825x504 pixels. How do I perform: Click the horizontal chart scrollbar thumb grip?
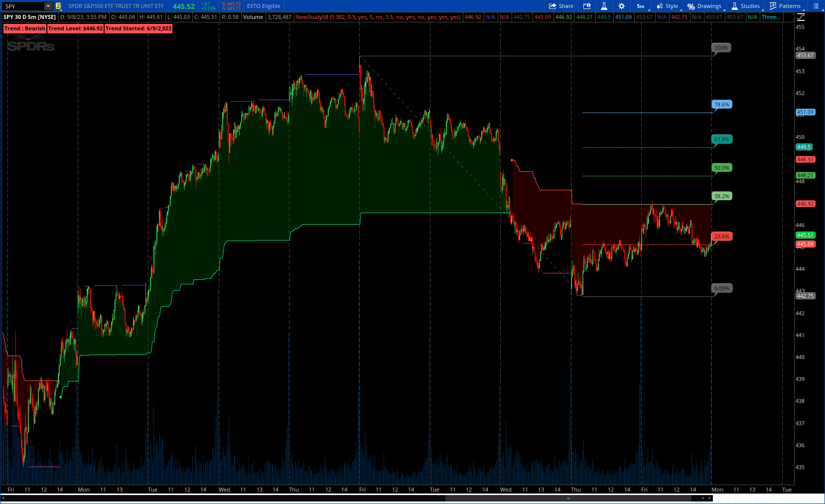click(x=568, y=498)
